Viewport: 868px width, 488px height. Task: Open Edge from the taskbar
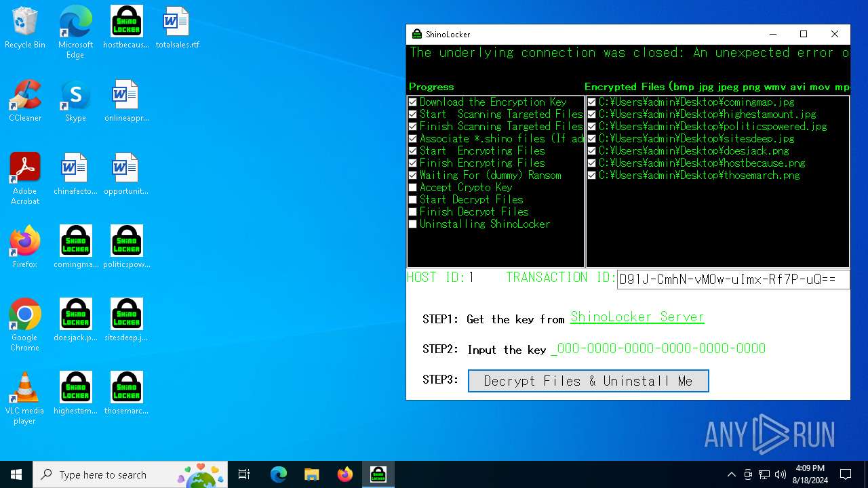279,474
